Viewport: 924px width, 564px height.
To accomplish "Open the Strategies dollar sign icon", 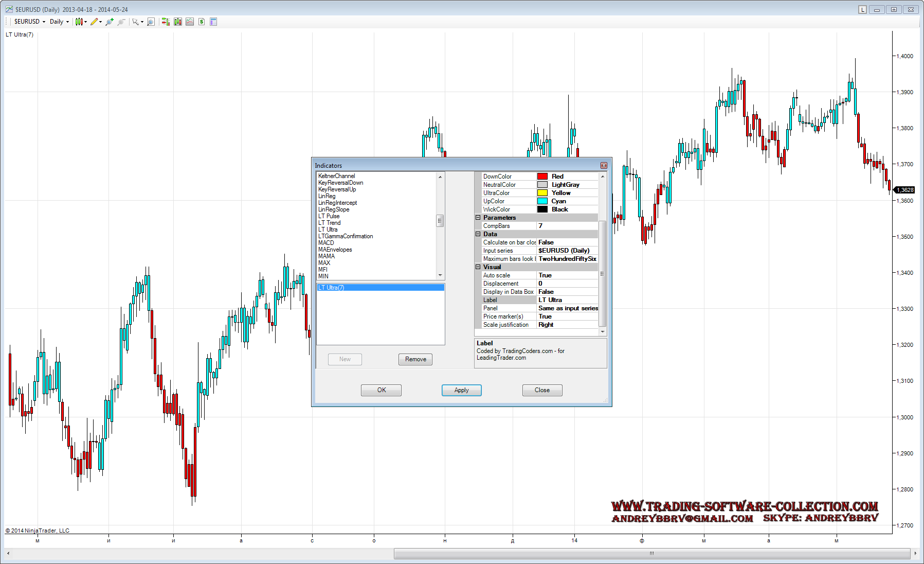I will tap(202, 22).
